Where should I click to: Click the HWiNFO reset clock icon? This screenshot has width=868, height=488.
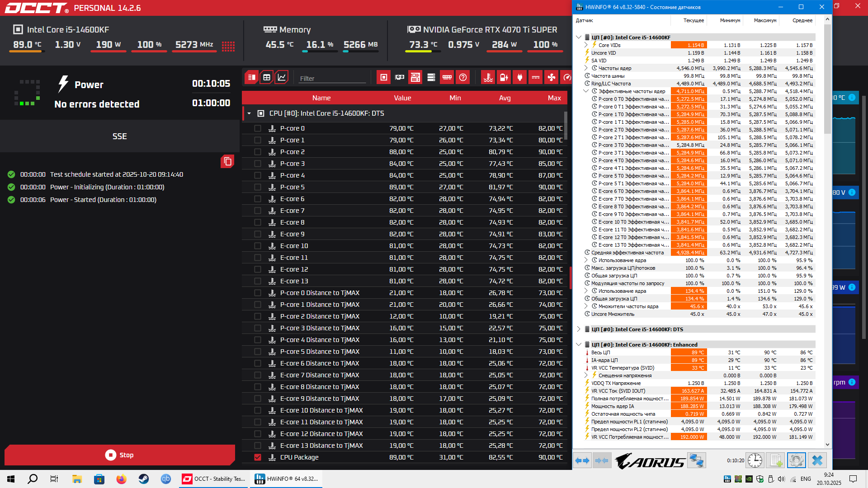click(755, 460)
